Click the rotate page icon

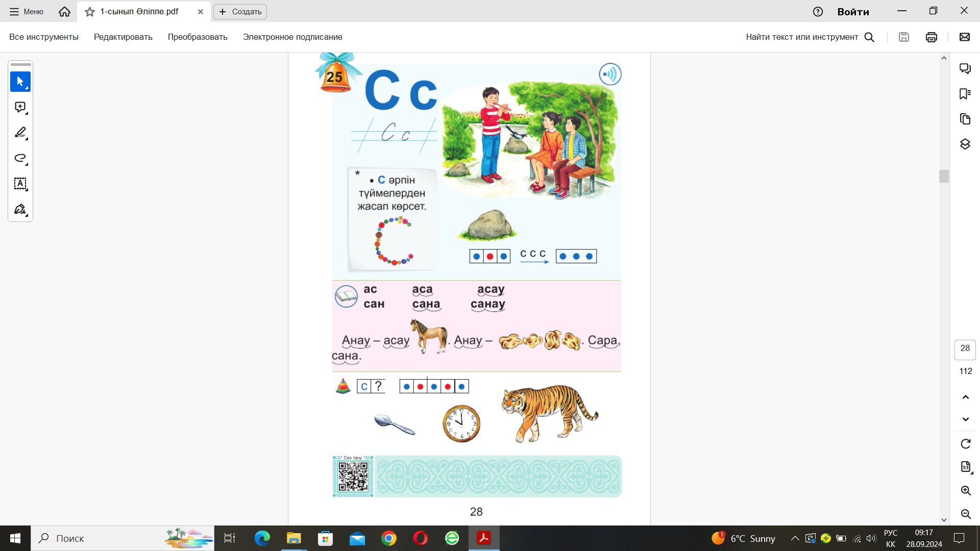point(965,444)
